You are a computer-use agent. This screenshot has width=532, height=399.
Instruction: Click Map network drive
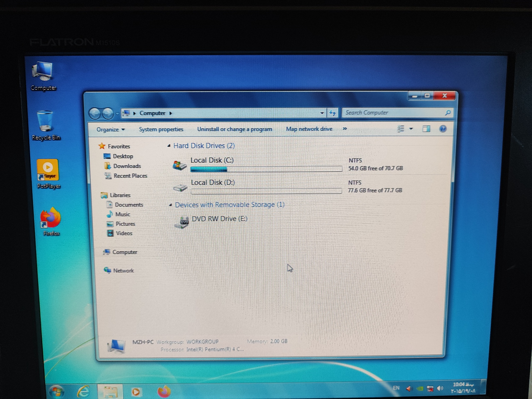309,129
